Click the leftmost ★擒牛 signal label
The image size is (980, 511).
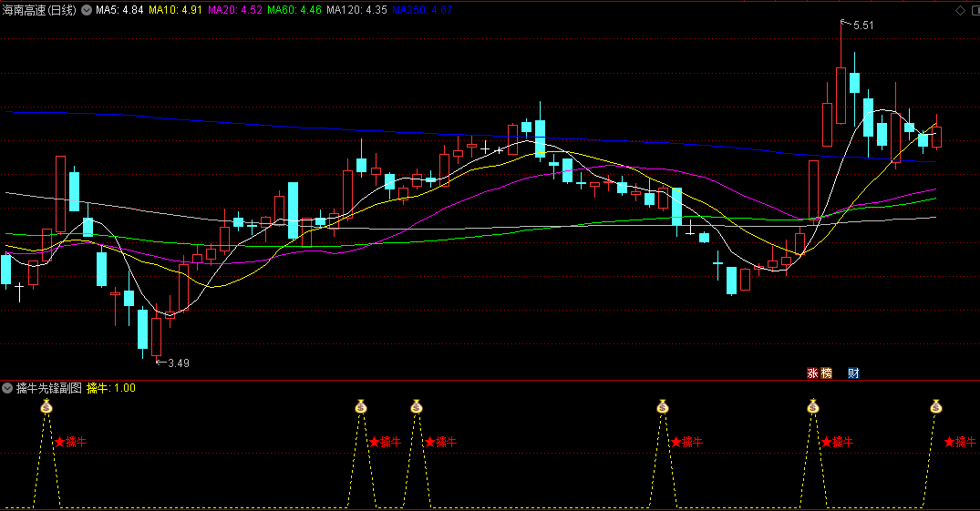click(70, 442)
